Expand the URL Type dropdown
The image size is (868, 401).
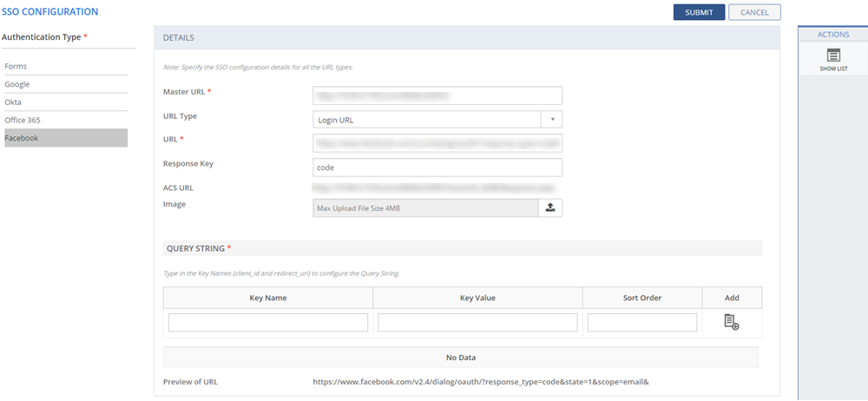[x=553, y=120]
